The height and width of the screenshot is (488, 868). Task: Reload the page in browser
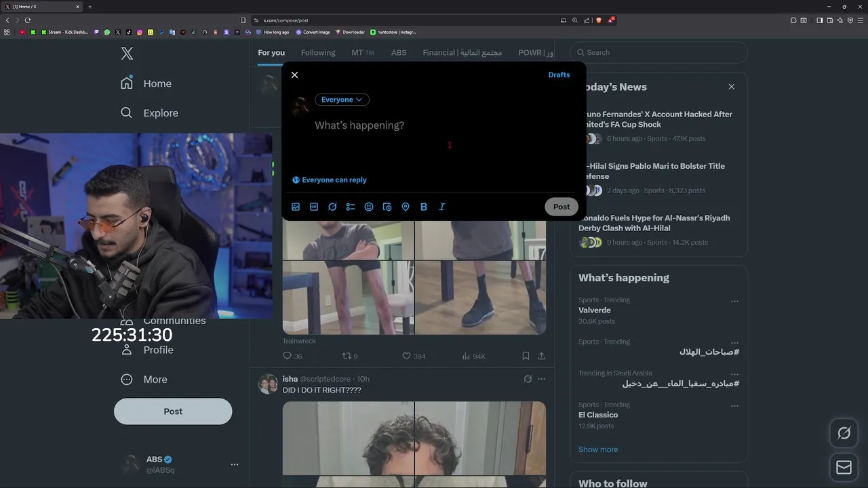(x=27, y=20)
